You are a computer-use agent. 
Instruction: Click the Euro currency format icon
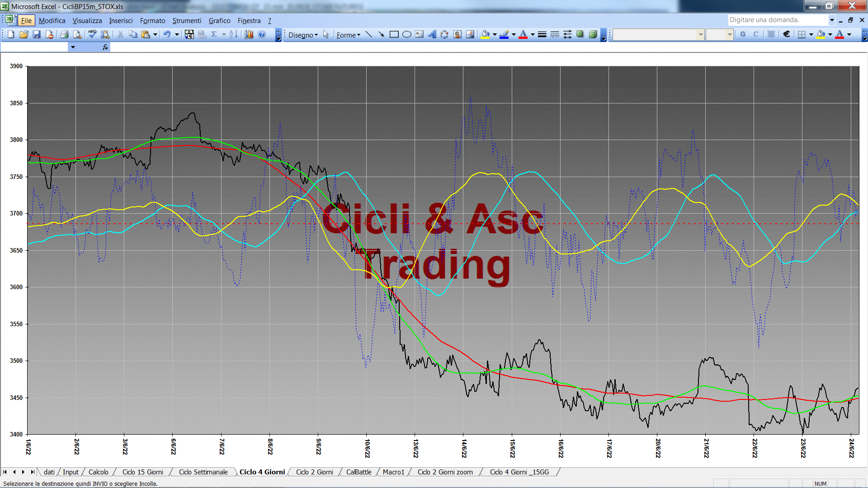[787, 35]
